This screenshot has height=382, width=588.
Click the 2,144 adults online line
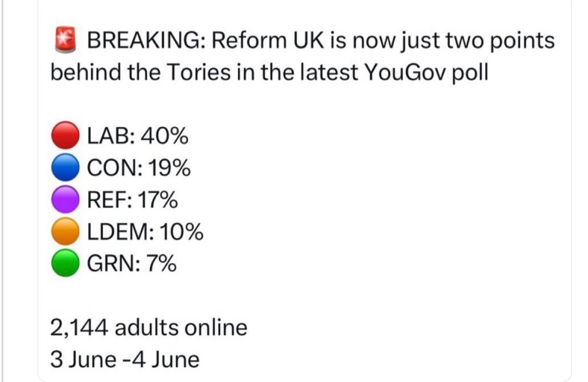tap(149, 327)
